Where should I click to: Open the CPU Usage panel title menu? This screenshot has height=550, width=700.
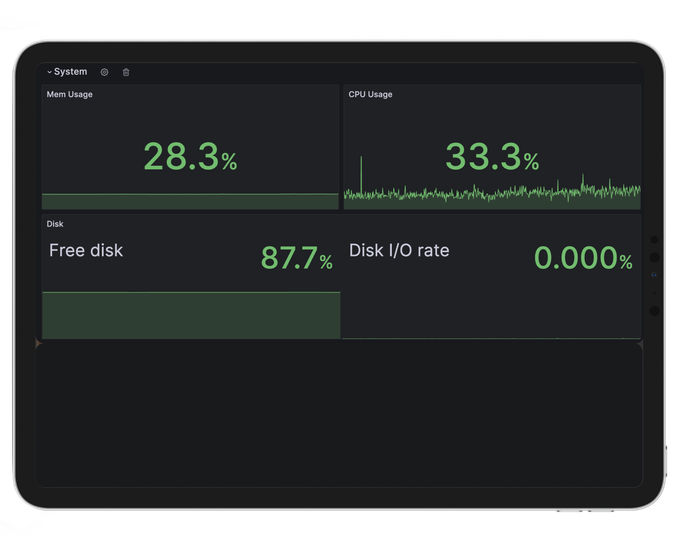point(370,95)
